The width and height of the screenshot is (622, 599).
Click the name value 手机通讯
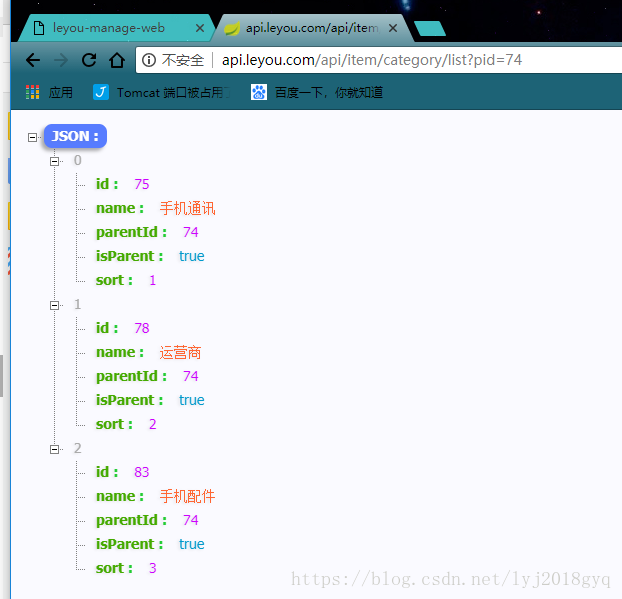point(188,208)
